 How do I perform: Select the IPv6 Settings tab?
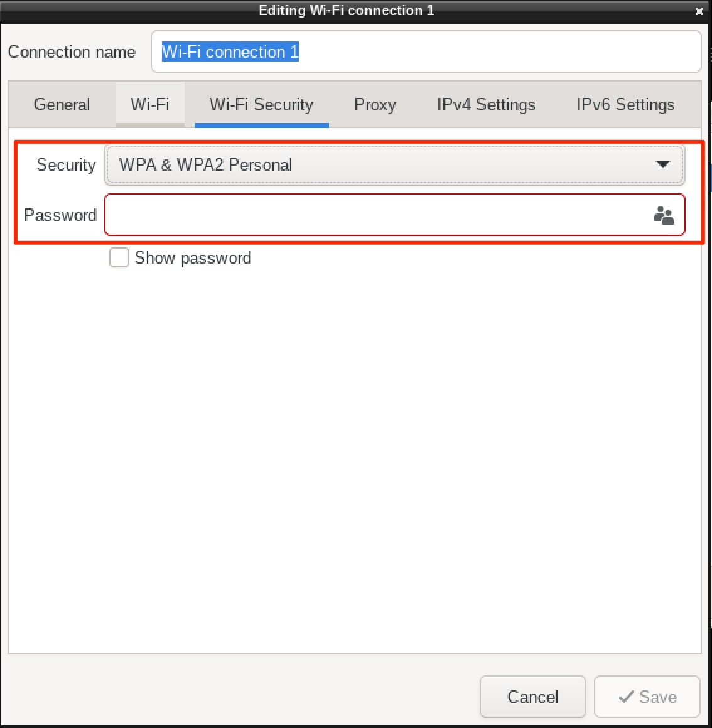coord(624,104)
